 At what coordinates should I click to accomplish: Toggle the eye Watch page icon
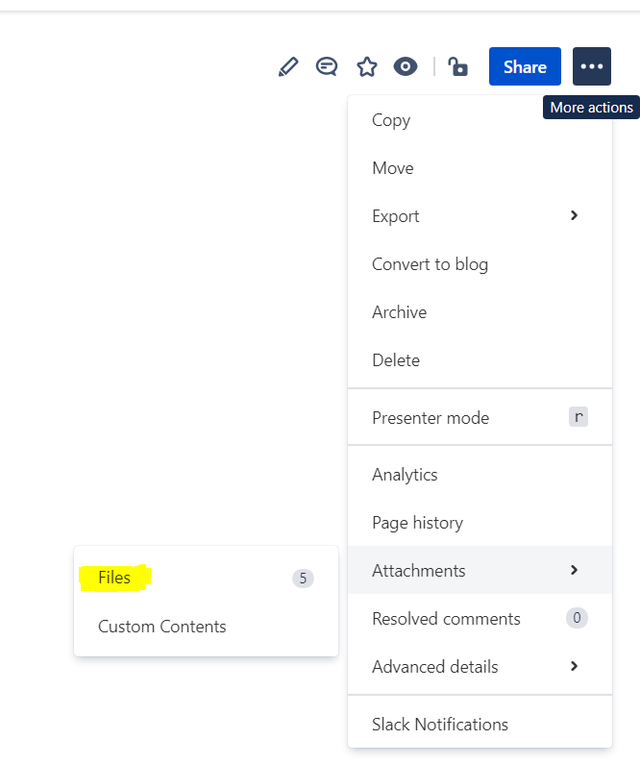(x=405, y=67)
